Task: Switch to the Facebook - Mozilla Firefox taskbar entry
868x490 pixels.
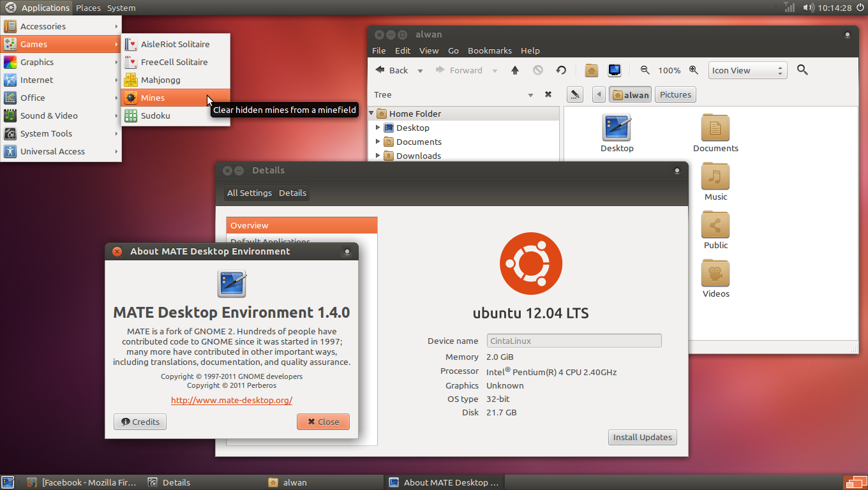Action: (x=82, y=482)
